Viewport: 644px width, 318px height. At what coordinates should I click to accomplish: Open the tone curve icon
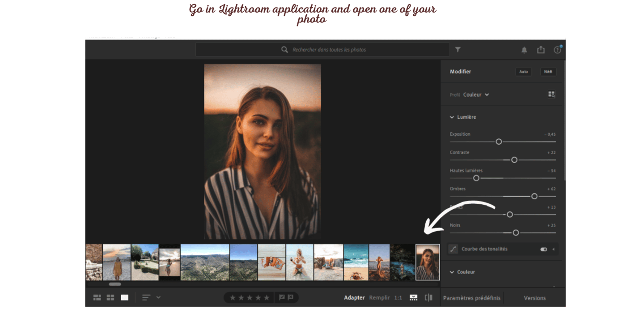(x=453, y=249)
